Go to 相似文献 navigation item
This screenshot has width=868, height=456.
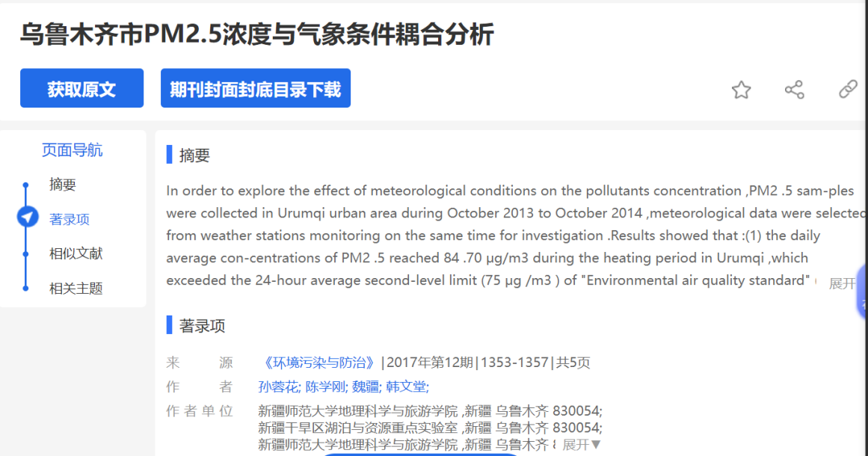click(x=76, y=253)
